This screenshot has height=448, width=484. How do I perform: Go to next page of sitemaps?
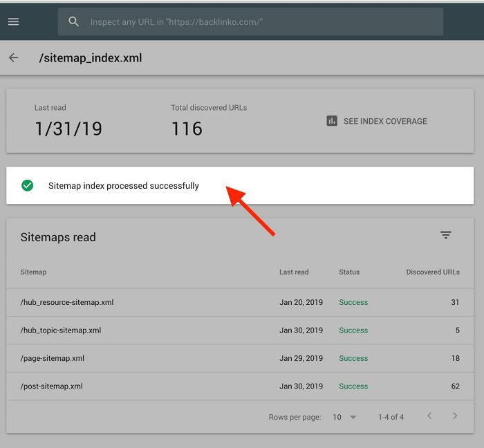(455, 416)
